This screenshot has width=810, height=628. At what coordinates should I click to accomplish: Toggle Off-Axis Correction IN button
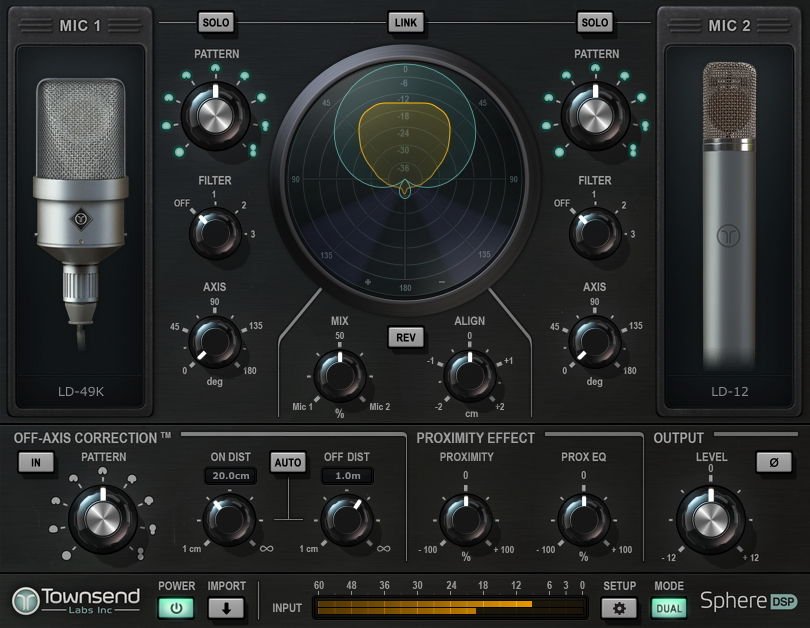36,462
